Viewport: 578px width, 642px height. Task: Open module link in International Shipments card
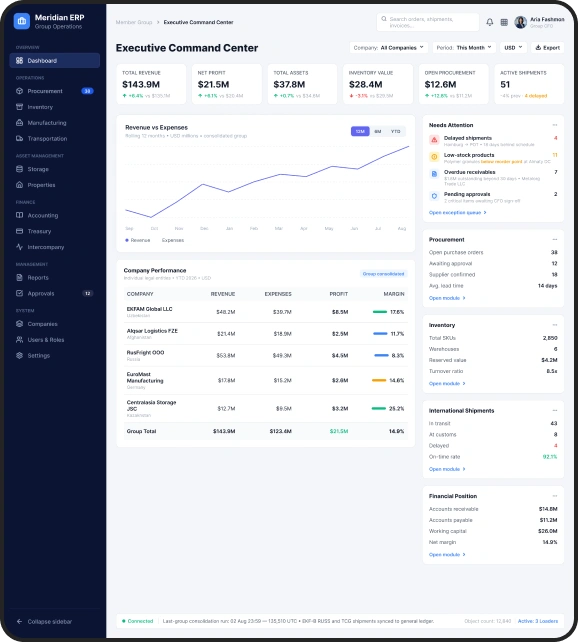[447, 469]
